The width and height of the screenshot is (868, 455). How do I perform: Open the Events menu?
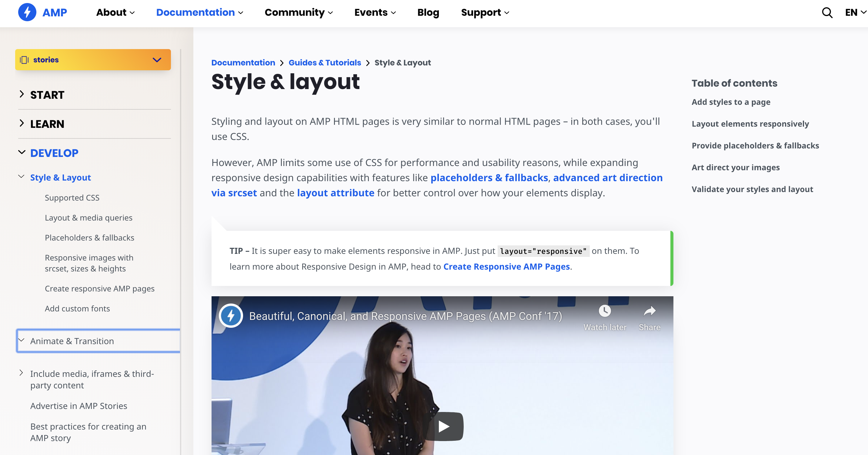click(x=375, y=12)
